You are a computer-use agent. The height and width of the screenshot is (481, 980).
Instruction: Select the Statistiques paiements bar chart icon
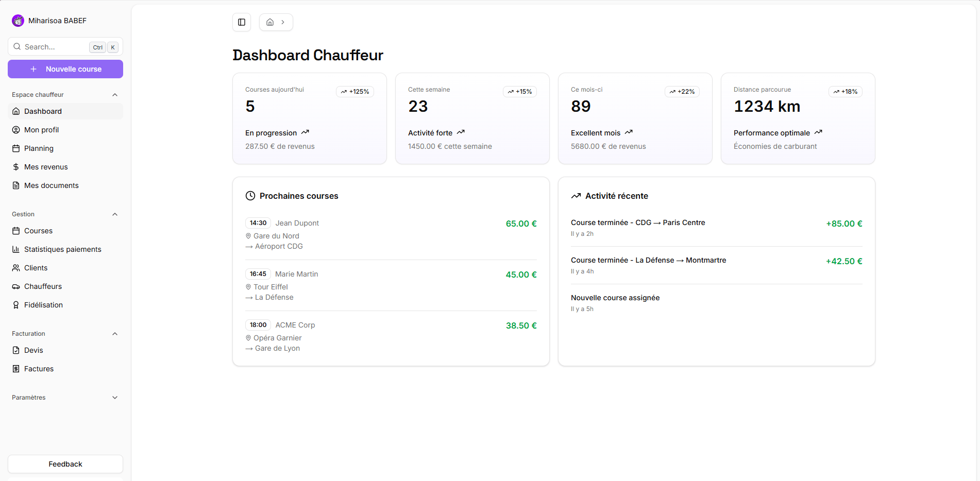coord(16,249)
